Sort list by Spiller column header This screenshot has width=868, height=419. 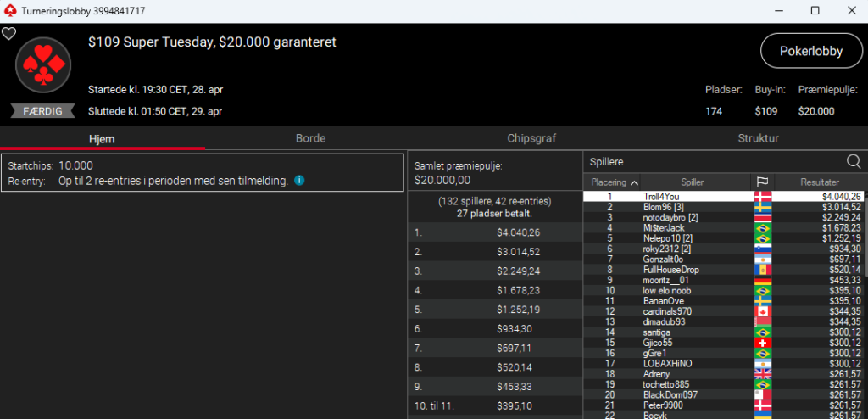(692, 182)
